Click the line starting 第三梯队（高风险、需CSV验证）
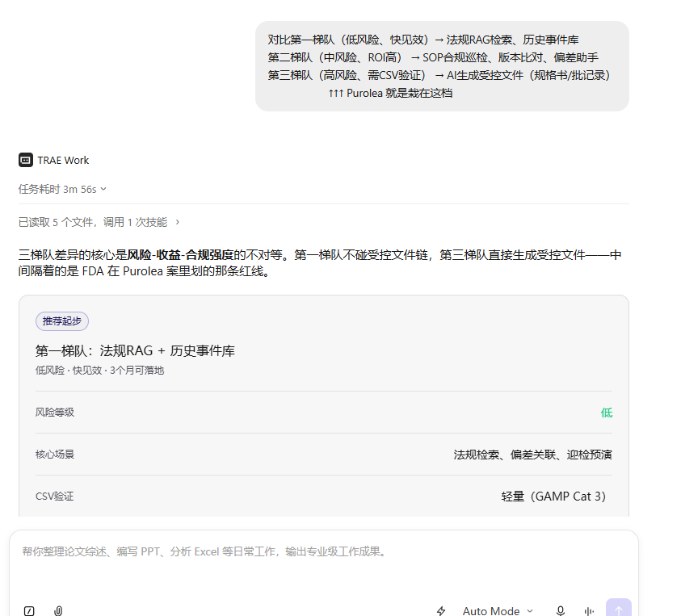Viewport: 681px width, 616px height. pos(439,75)
